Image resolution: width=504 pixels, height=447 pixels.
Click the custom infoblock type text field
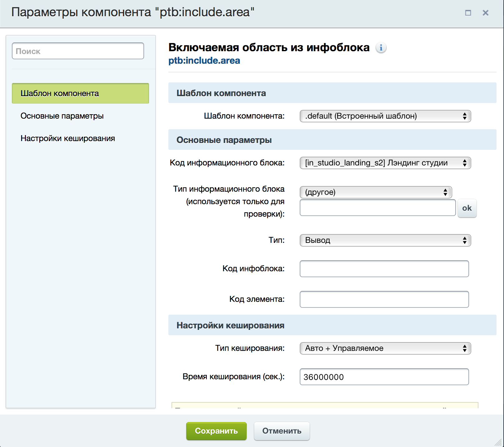[x=378, y=208]
